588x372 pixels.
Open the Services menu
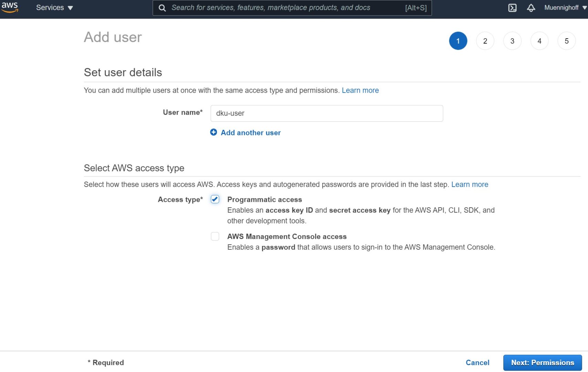pos(54,7)
